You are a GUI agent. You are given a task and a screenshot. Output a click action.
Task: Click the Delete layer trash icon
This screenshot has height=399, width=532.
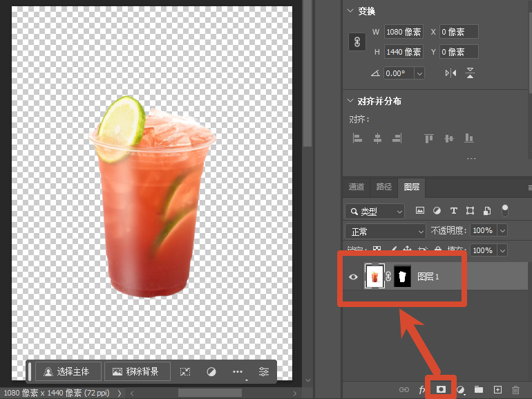pyautogui.click(x=515, y=389)
